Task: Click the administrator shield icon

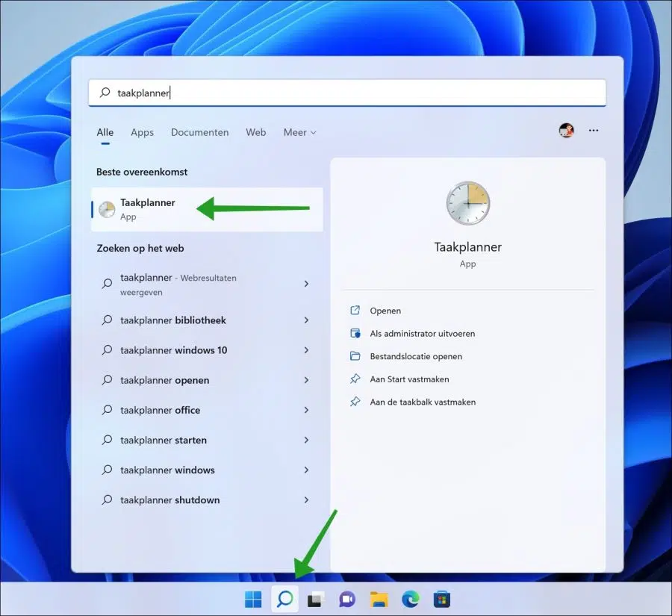Action: click(355, 333)
